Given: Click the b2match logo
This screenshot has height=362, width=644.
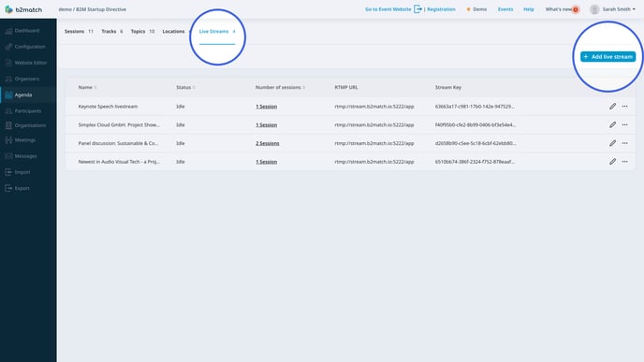Looking at the screenshot, I should point(23,9).
